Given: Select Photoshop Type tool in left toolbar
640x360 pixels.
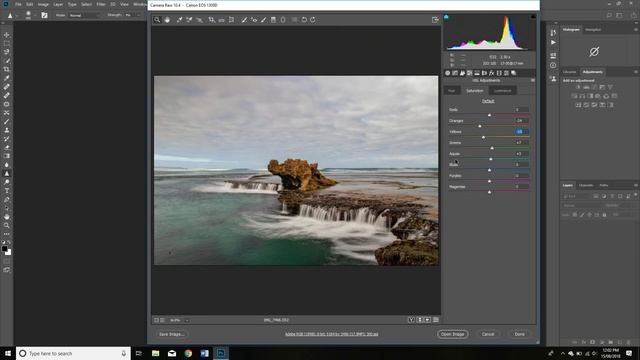Looking at the screenshot, I should click(x=7, y=191).
